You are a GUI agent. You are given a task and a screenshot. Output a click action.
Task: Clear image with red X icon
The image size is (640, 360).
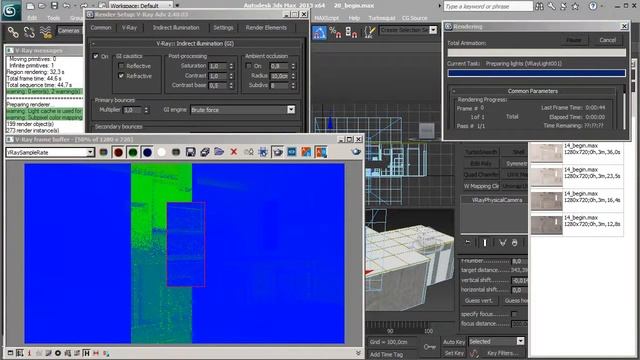tap(234, 152)
